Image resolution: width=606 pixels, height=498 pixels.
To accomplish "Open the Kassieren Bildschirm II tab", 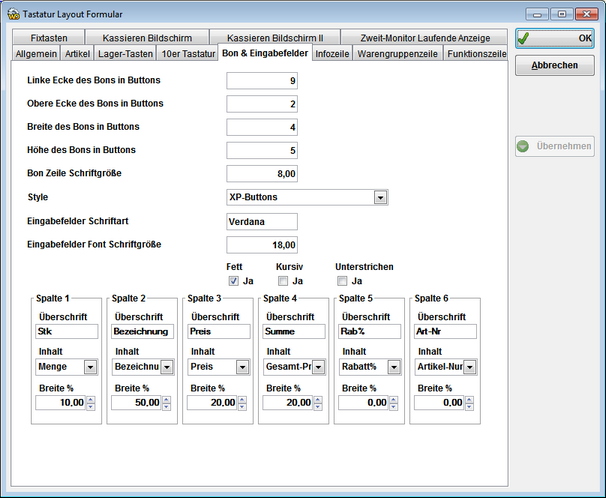I will (275, 37).
